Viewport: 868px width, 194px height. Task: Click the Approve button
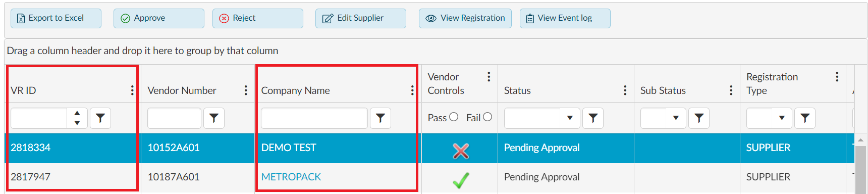point(159,18)
